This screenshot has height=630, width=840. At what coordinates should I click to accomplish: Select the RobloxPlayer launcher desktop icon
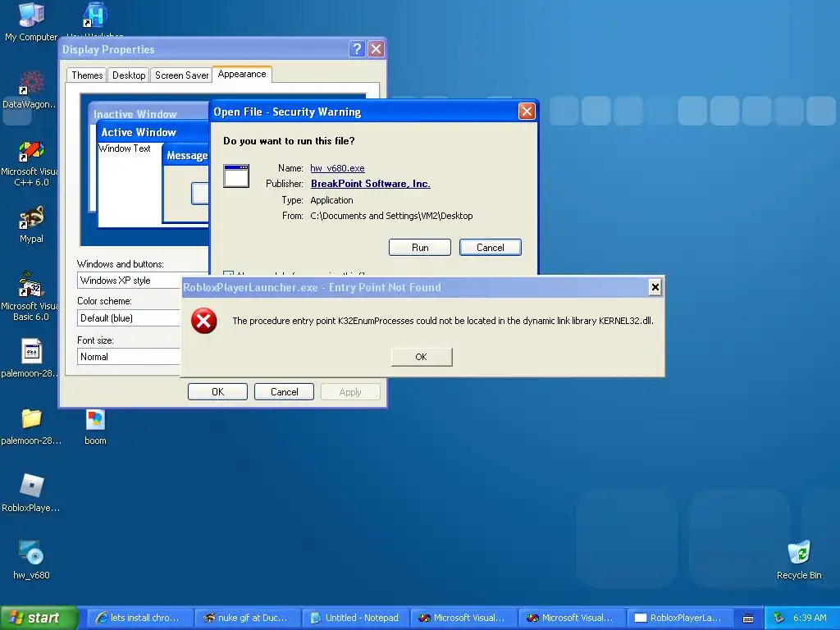(31, 493)
